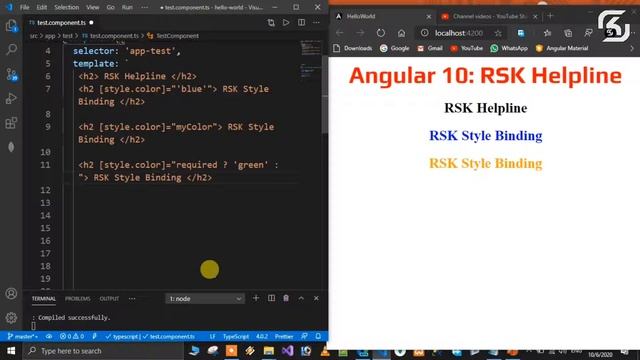Click the Windows Start button
This screenshot has height=360, width=640.
11,351
